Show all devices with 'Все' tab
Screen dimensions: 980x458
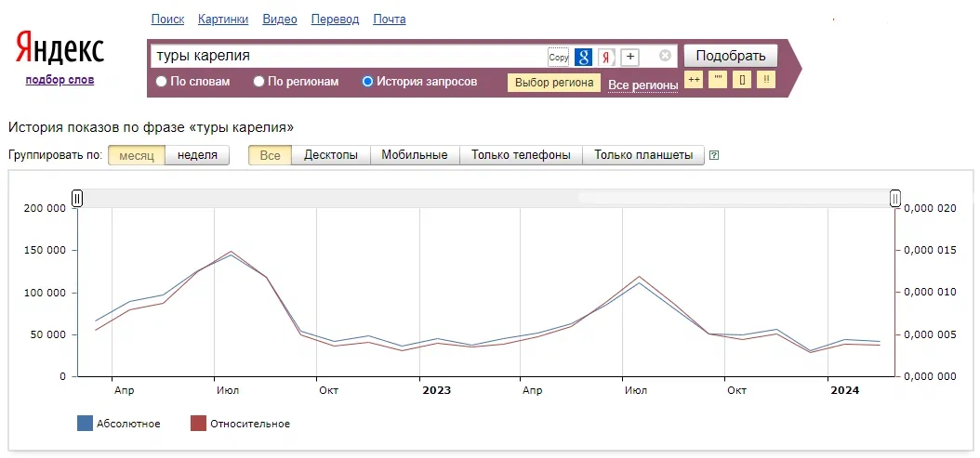270,155
